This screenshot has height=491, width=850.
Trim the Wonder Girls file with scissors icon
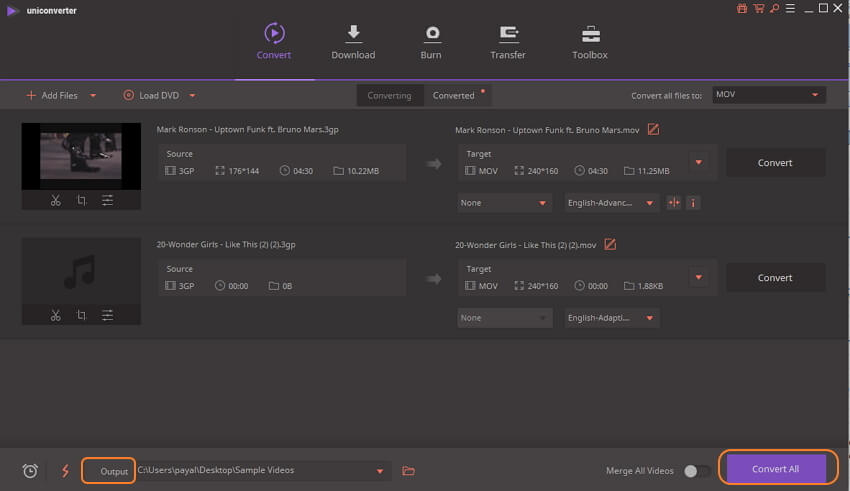(55, 315)
